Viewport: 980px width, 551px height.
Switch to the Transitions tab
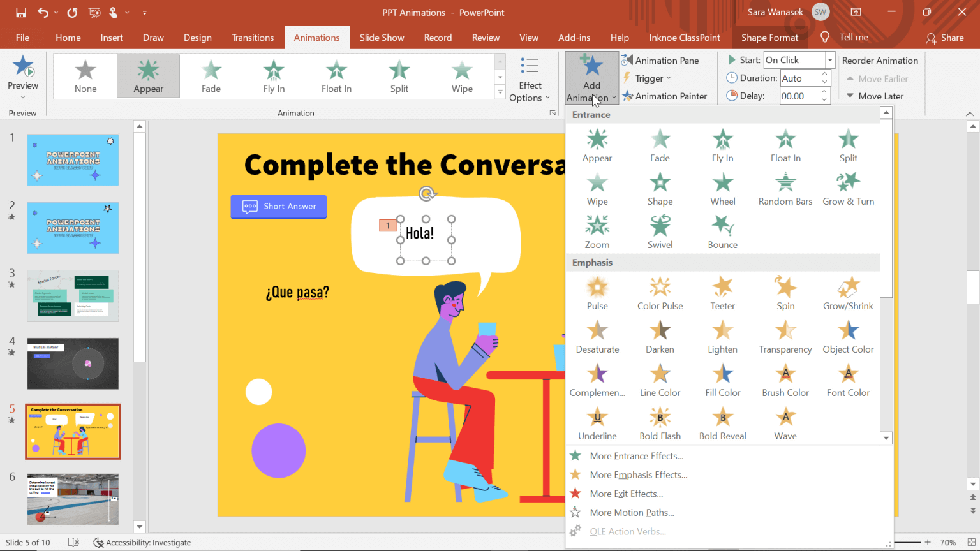click(253, 38)
